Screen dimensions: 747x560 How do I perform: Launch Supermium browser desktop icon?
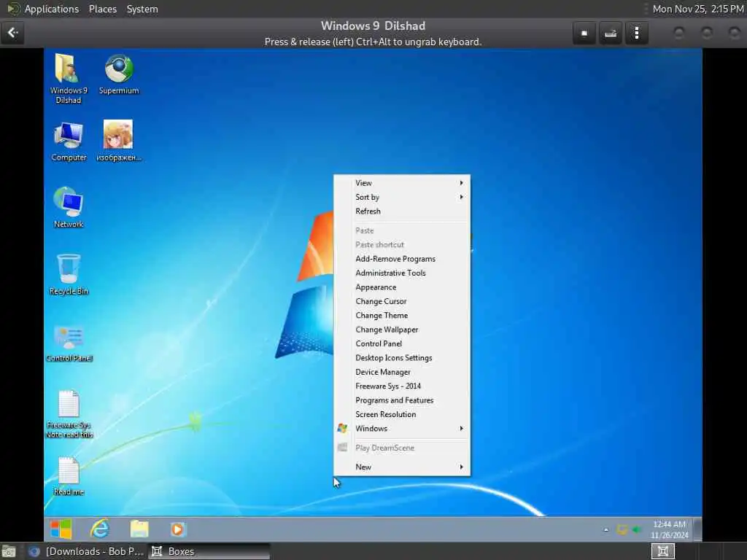tap(119, 75)
